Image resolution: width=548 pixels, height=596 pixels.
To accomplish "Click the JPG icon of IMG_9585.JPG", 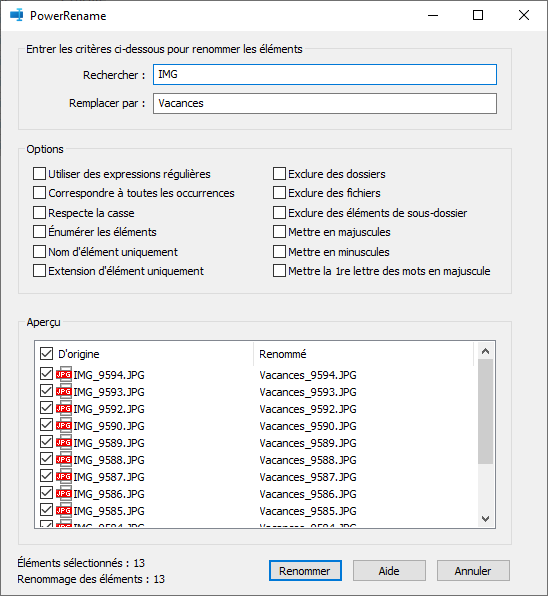I will [64, 510].
